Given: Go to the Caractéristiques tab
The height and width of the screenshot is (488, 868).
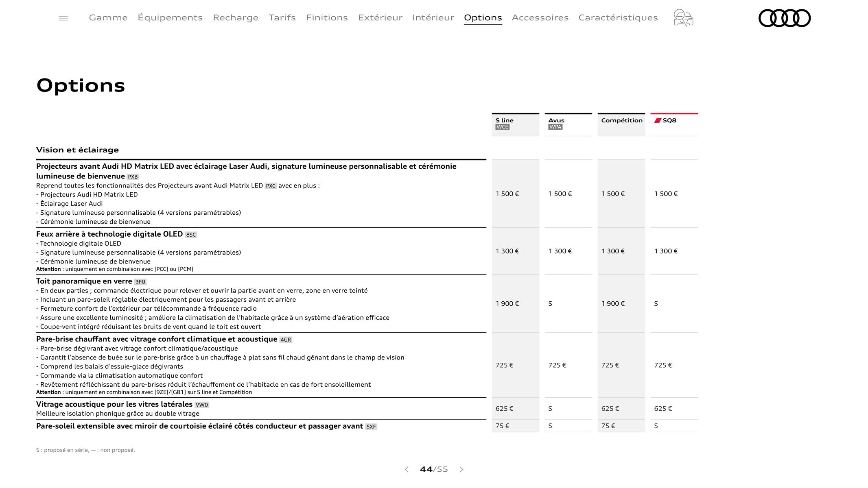Looking at the screenshot, I should click(618, 17).
